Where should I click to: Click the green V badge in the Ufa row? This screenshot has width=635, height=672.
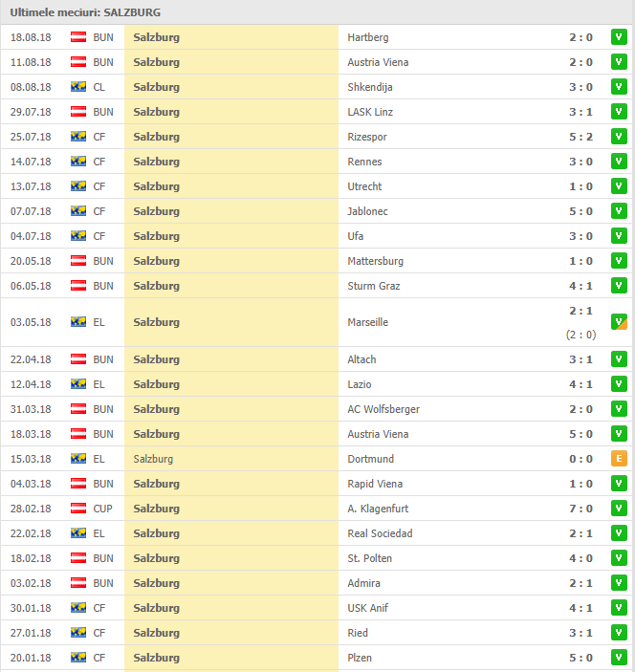(619, 236)
